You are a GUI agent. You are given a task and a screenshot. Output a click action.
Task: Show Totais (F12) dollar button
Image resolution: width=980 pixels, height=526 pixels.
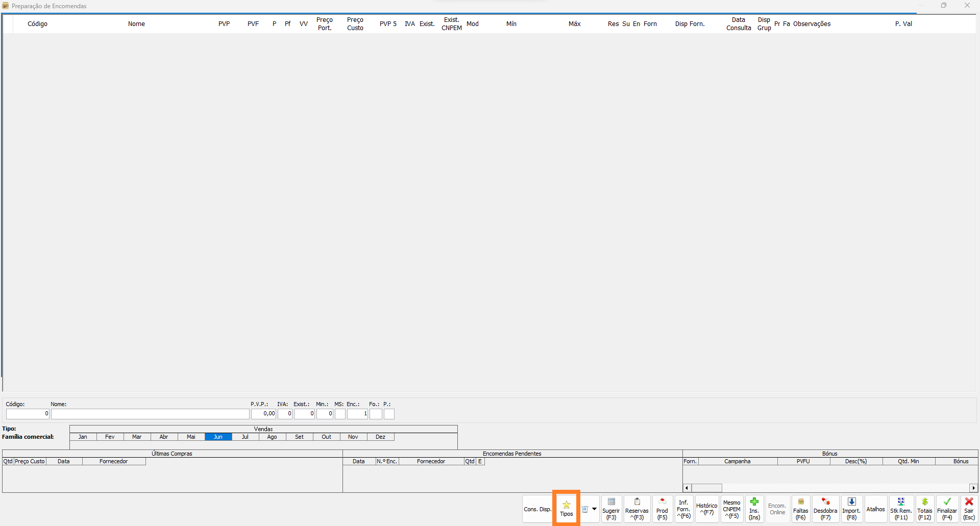pos(924,509)
